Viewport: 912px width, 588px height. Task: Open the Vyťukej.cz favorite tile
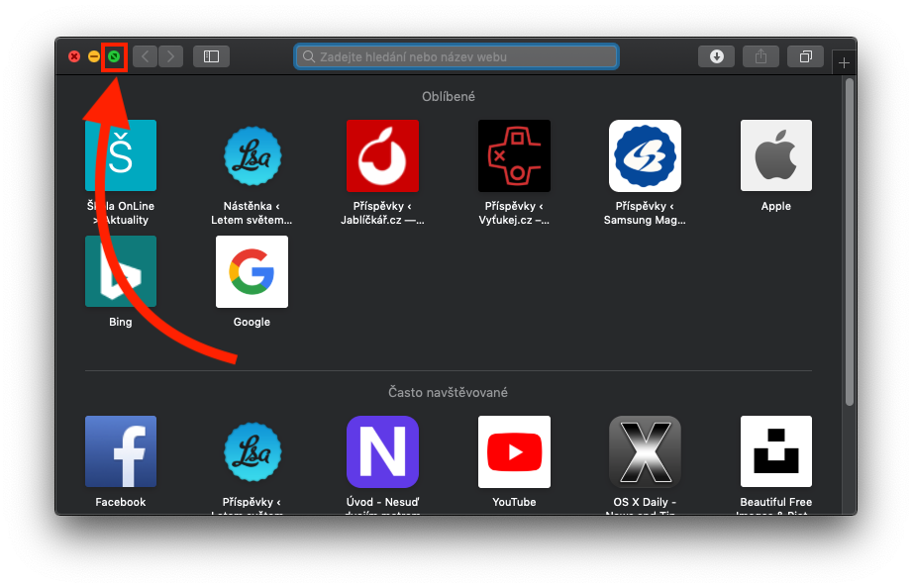coord(514,155)
